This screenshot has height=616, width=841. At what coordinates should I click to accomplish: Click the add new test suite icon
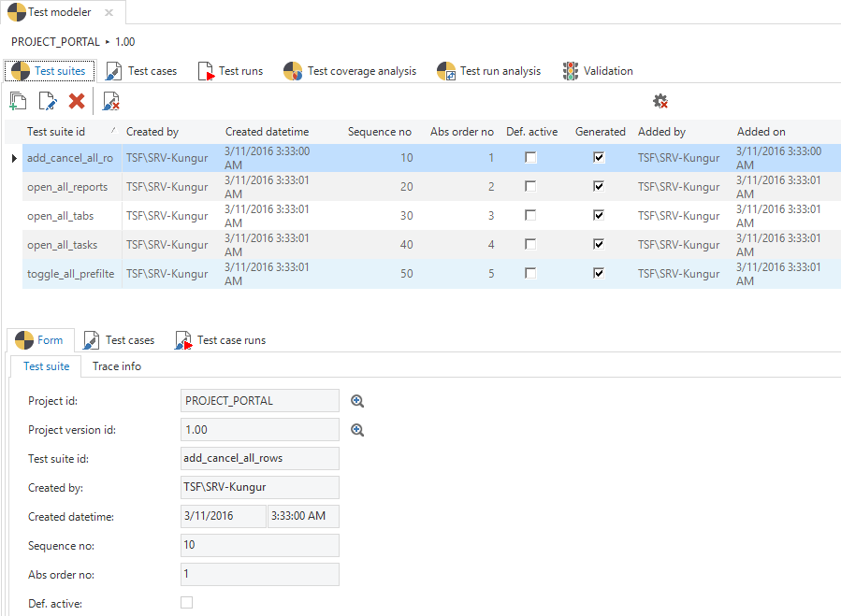[18, 101]
